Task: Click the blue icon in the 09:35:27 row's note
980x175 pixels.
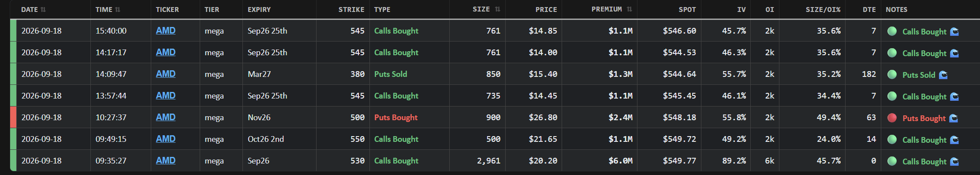Action: pyautogui.click(x=954, y=161)
